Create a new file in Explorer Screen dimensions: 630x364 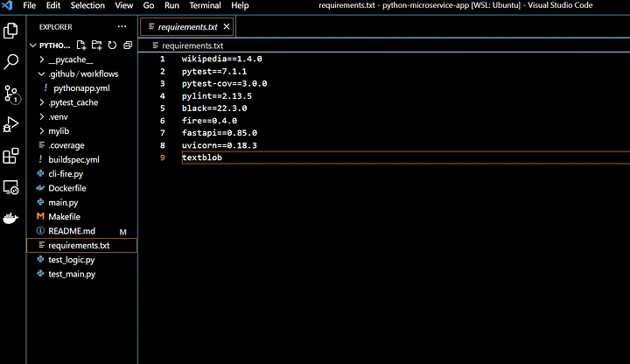tap(81, 45)
